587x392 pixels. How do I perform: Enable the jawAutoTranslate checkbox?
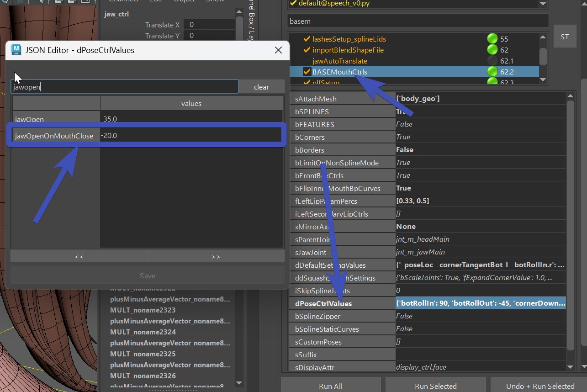[307, 61]
